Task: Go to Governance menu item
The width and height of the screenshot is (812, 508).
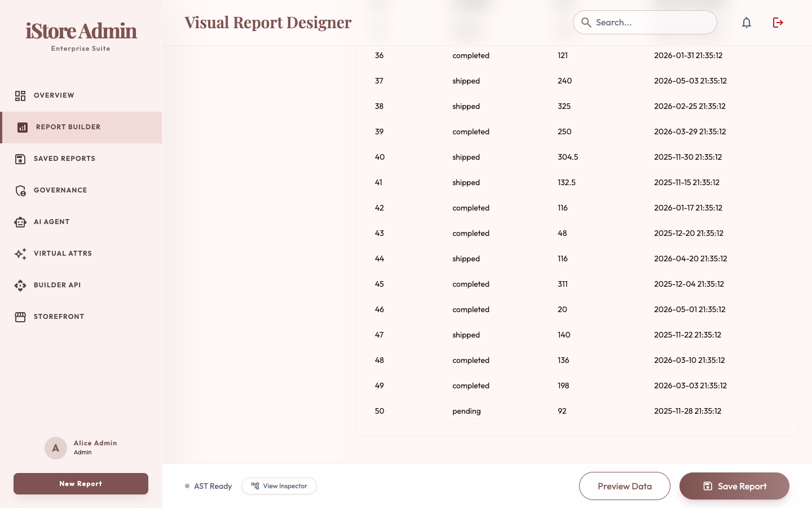Action: [81, 190]
